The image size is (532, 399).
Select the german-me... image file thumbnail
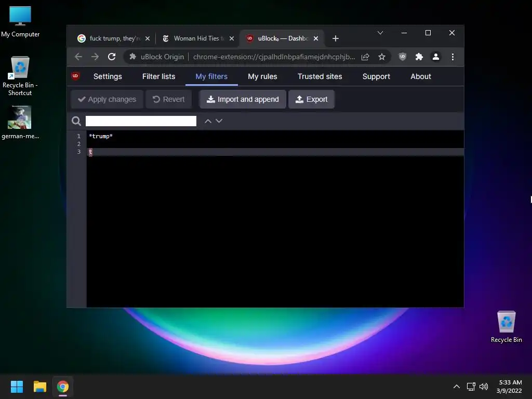20,123
